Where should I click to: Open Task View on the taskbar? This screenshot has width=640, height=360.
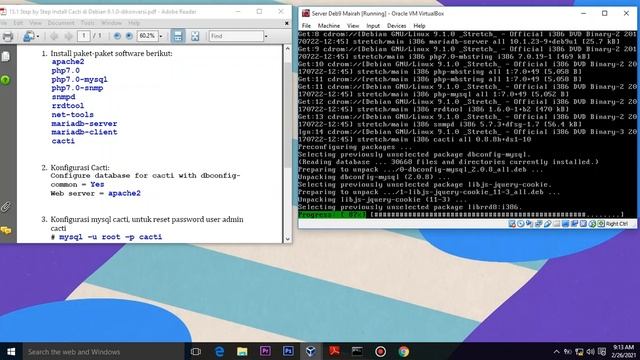click(196, 351)
